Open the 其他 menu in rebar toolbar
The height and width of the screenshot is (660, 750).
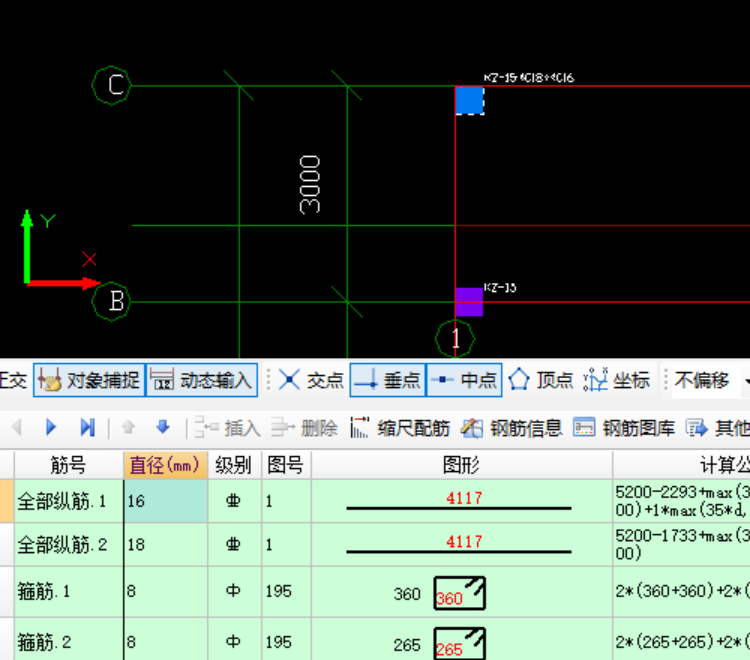(x=717, y=428)
